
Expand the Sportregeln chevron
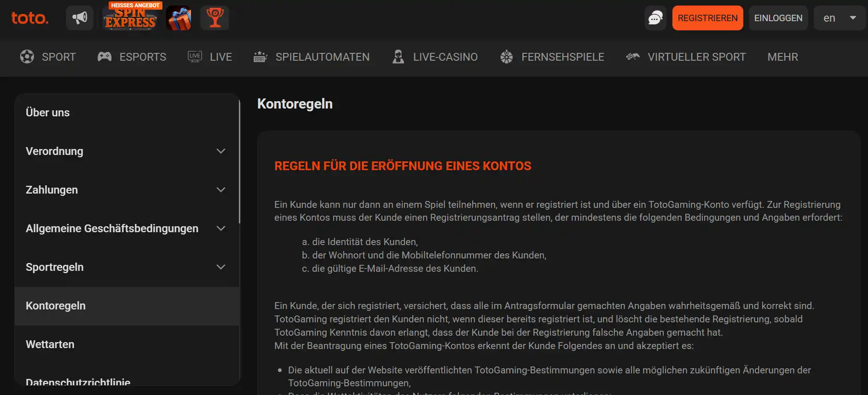coord(221,267)
